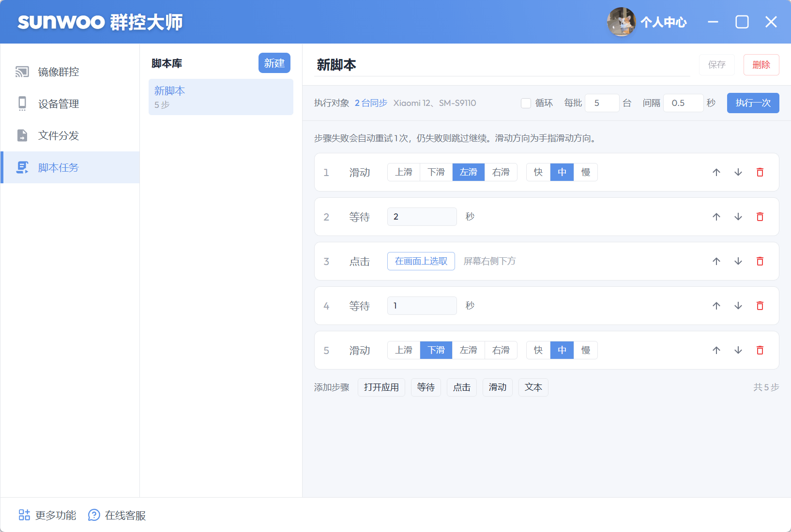This screenshot has width=791, height=532.
Task: Click the 保存 button
Action: click(x=717, y=65)
